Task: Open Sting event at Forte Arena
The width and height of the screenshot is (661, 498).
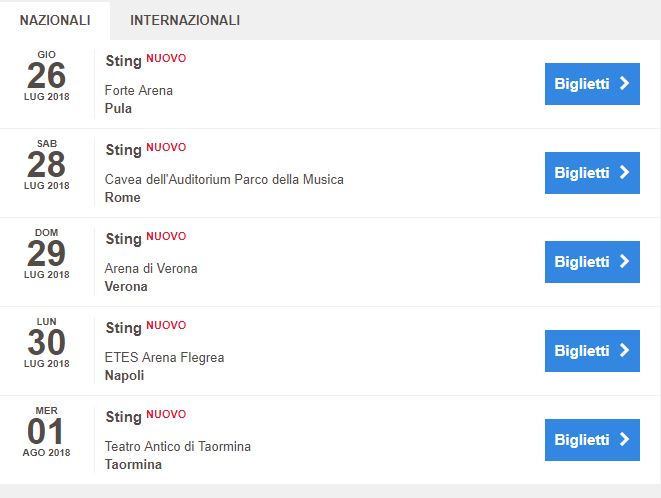Action: (x=123, y=61)
